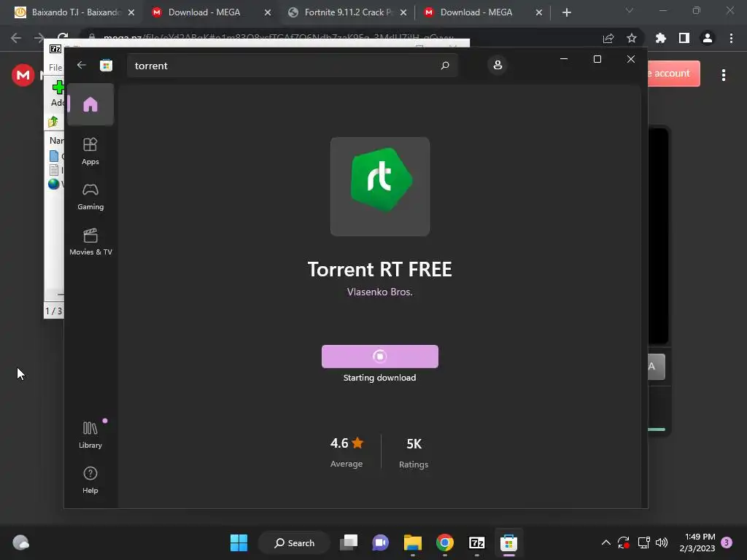747x560 pixels.
Task: Open the Library in Microsoft Store
Action: coord(90,435)
